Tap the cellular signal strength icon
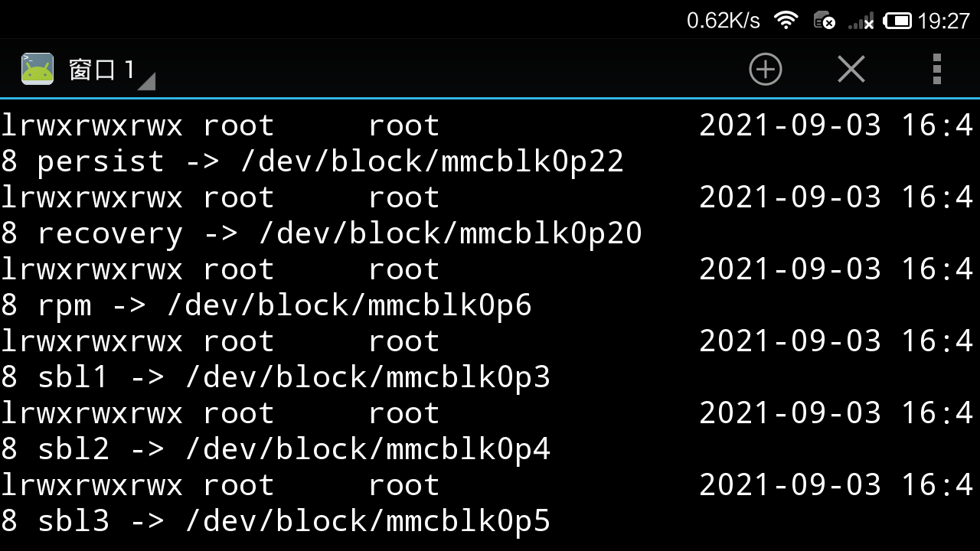 [x=861, y=21]
